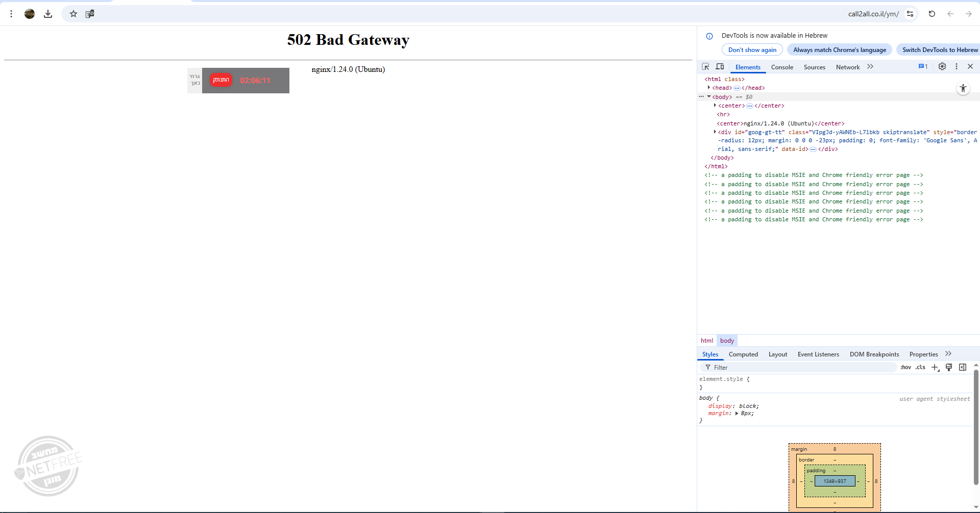
Task: Open the console issues counter badge
Action: coord(923,66)
